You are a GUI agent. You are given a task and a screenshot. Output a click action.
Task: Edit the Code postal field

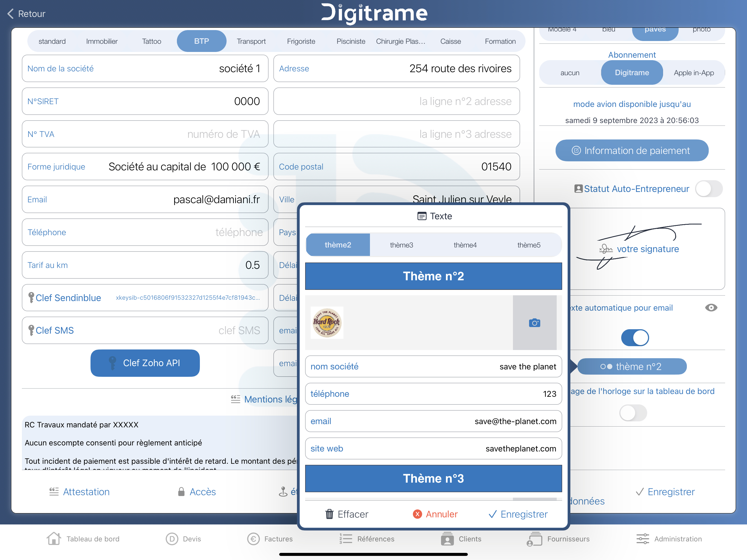coord(396,167)
